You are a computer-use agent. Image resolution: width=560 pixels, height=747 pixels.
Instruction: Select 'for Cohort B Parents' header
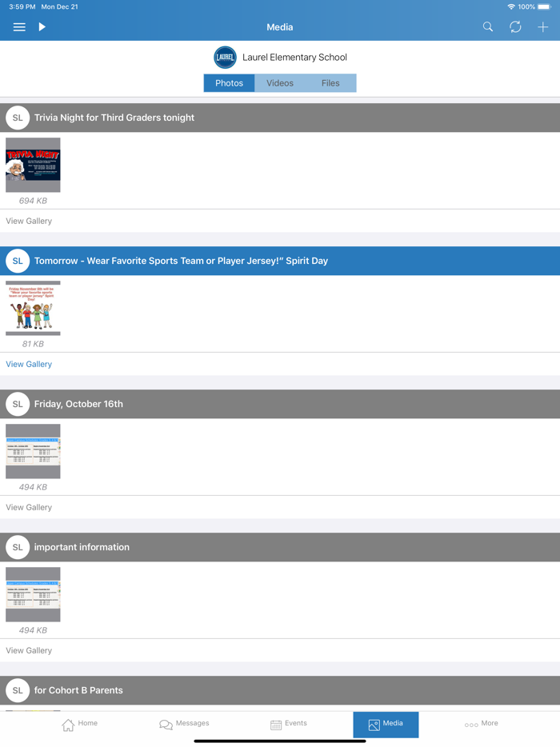click(280, 690)
